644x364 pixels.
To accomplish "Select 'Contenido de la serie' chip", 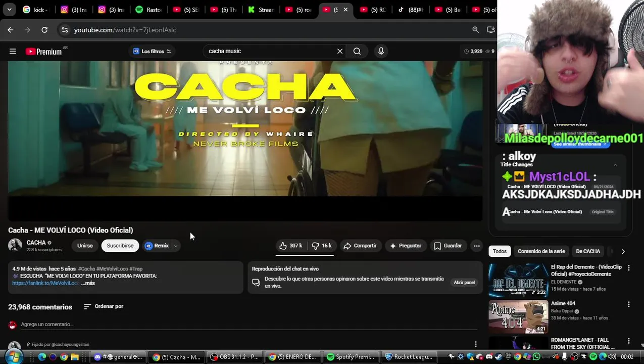I will [x=541, y=251].
